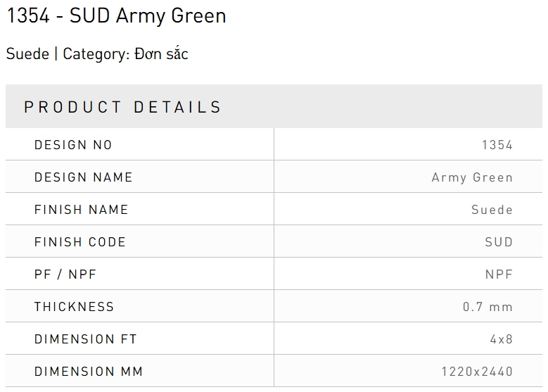Click the "4x8" dimension value

(x=502, y=339)
